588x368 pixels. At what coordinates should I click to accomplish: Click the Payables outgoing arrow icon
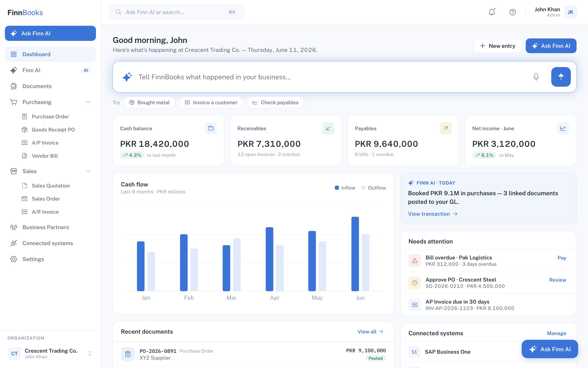tap(445, 128)
